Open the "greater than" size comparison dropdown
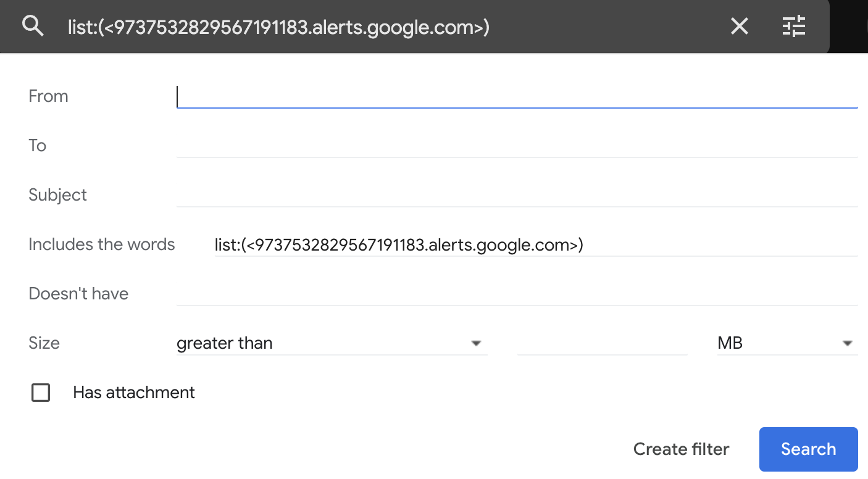 pyautogui.click(x=331, y=343)
